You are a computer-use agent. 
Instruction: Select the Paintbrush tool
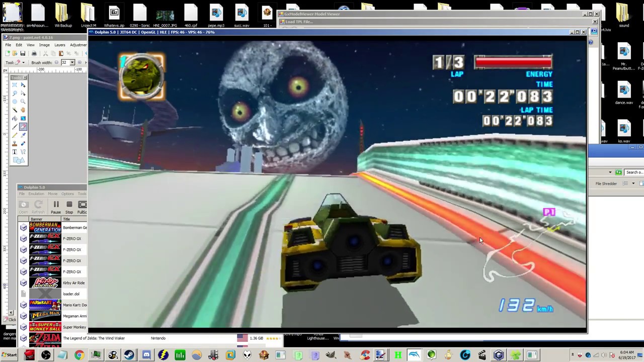tap(15, 127)
